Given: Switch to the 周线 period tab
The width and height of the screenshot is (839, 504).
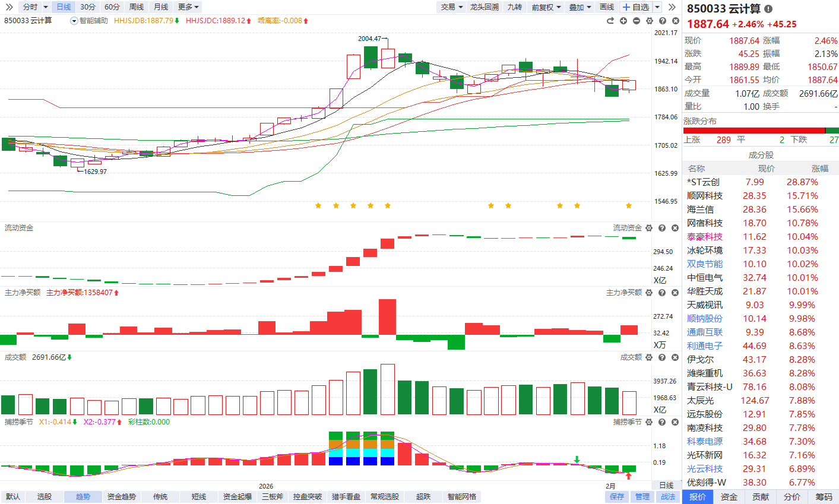Looking at the screenshot, I should coord(137,7).
